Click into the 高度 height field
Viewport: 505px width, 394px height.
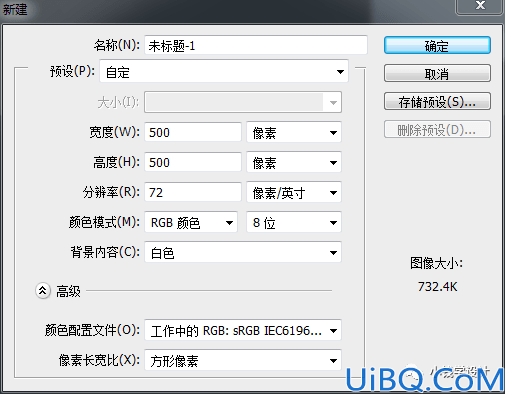193,162
